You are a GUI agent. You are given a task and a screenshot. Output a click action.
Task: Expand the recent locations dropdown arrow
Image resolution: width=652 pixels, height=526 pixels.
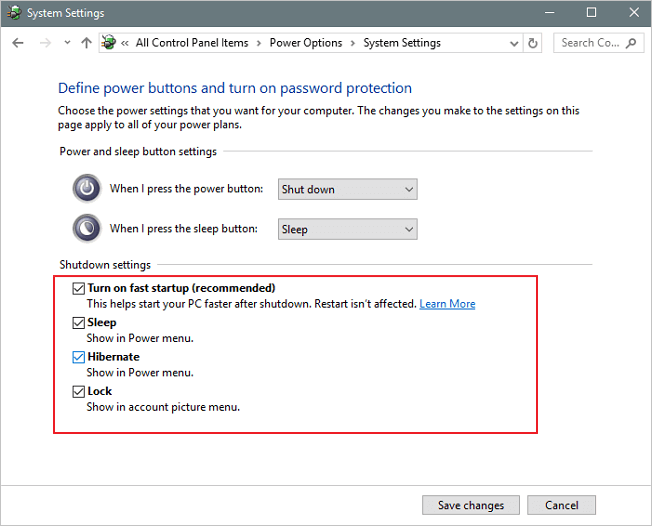coord(67,43)
